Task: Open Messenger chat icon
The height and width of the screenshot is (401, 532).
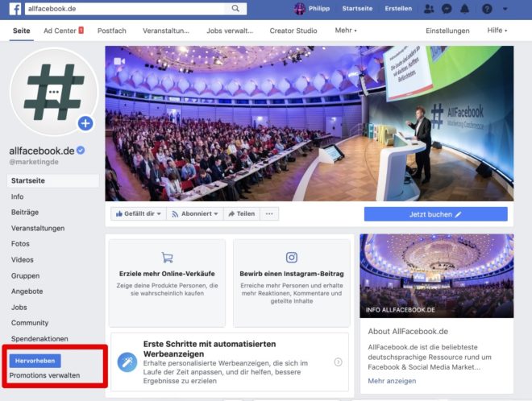Action: [447, 9]
